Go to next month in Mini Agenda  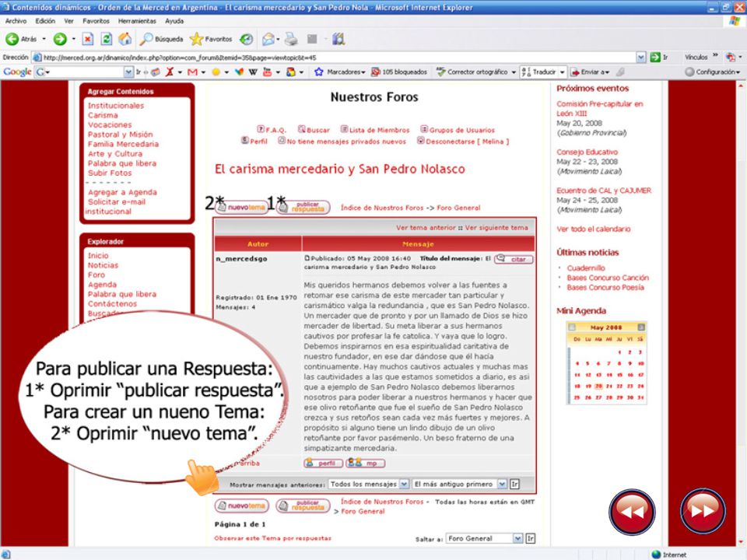[641, 327]
